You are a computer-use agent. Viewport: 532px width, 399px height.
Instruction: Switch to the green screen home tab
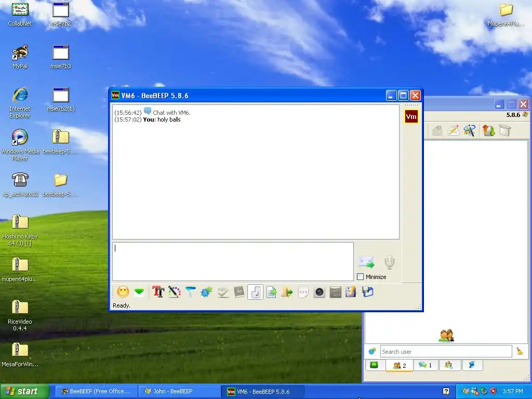click(x=374, y=365)
